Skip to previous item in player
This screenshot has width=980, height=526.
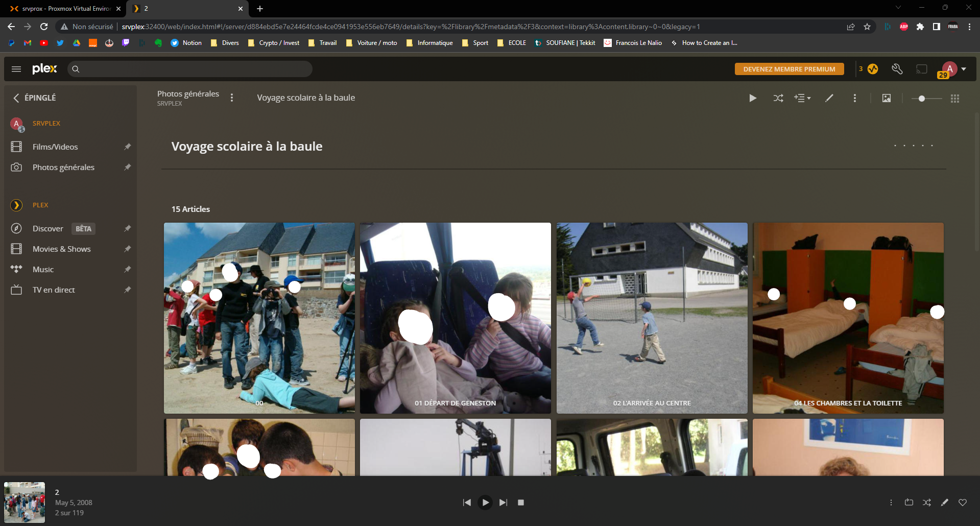467,503
